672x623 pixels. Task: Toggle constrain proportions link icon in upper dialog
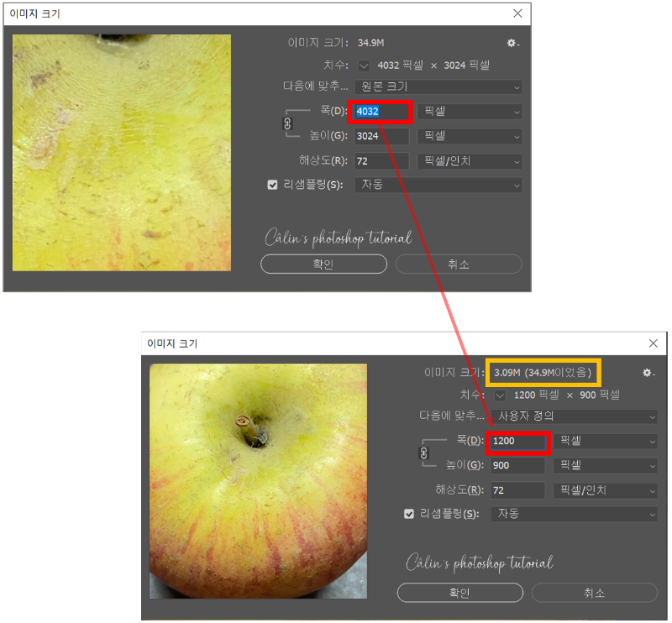pyautogui.click(x=287, y=123)
